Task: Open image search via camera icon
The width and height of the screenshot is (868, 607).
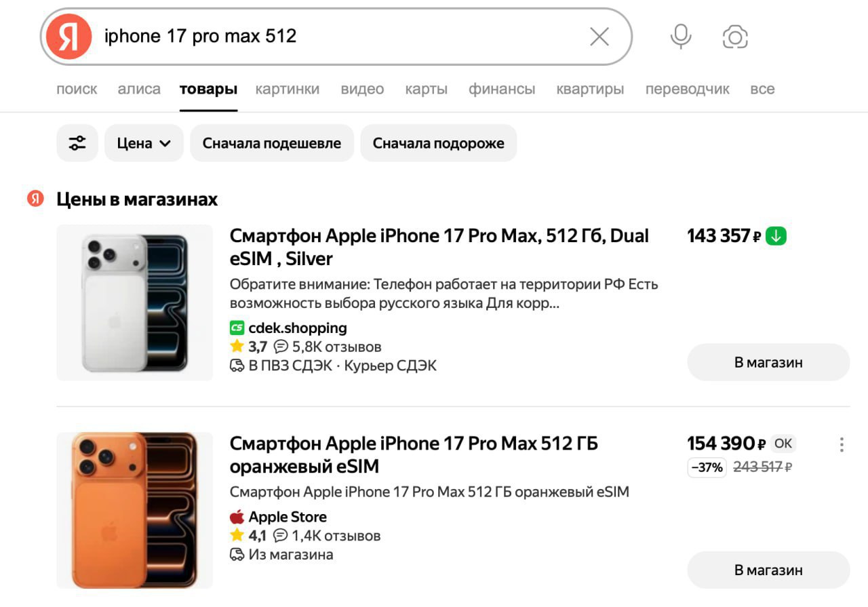Action: coord(735,37)
